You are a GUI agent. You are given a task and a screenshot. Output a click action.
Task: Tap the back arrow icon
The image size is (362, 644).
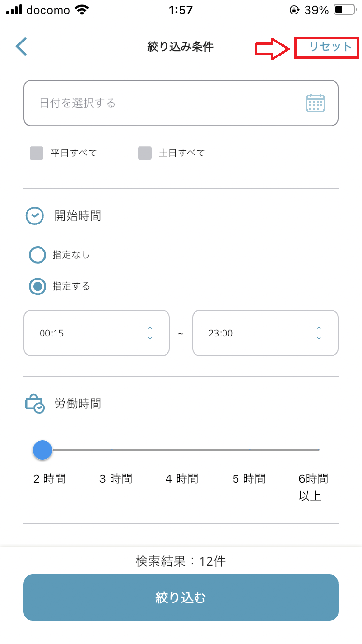pyautogui.click(x=22, y=47)
